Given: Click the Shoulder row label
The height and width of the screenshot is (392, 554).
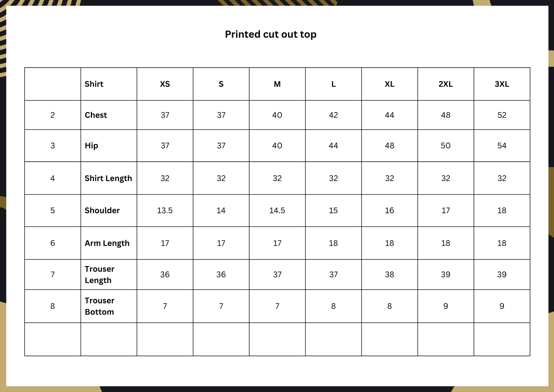Looking at the screenshot, I should point(102,210).
